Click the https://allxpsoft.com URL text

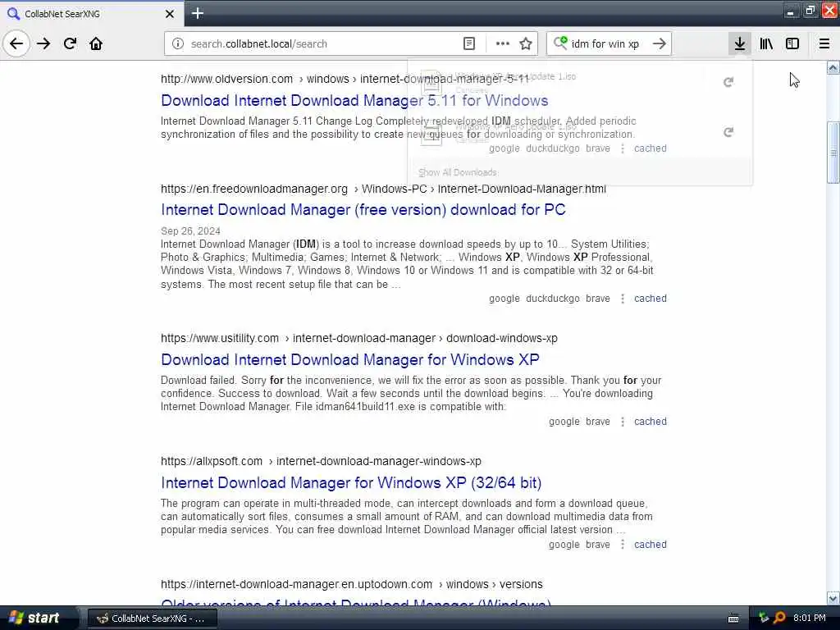(212, 462)
